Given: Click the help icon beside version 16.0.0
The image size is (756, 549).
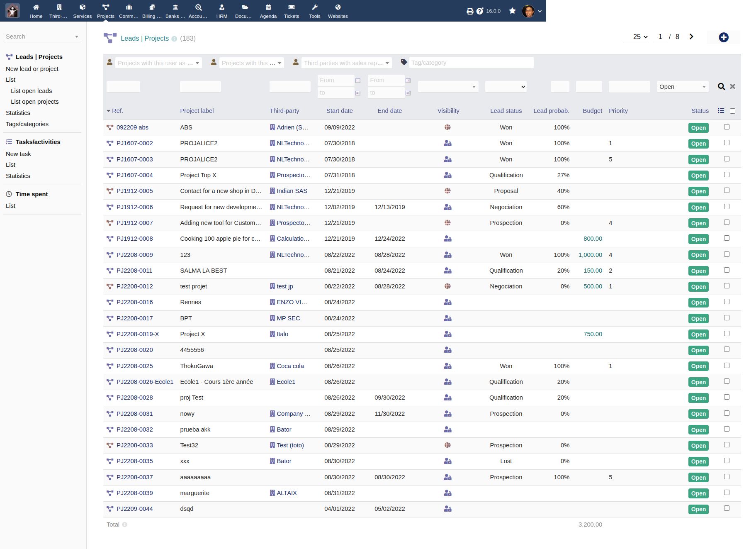Looking at the screenshot, I should coord(480,11).
